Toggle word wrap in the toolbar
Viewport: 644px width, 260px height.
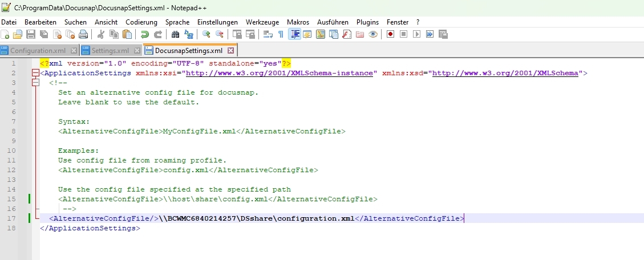point(268,34)
